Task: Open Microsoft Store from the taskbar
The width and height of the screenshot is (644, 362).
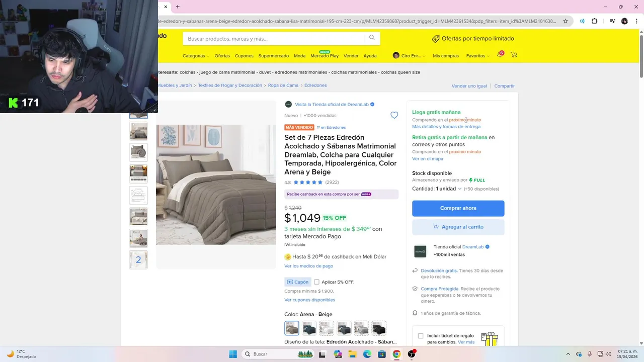Action: pyautogui.click(x=382, y=354)
